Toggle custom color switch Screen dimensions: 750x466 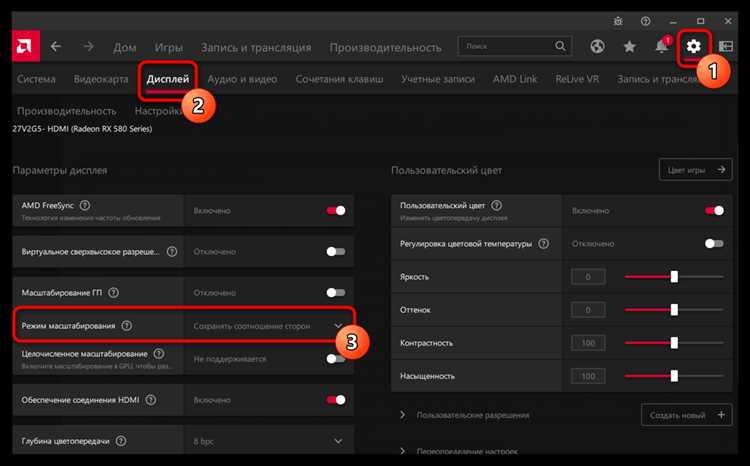tap(714, 211)
